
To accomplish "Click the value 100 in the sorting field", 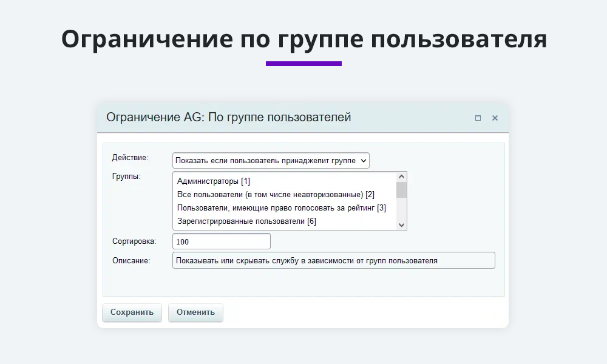I will point(182,241).
